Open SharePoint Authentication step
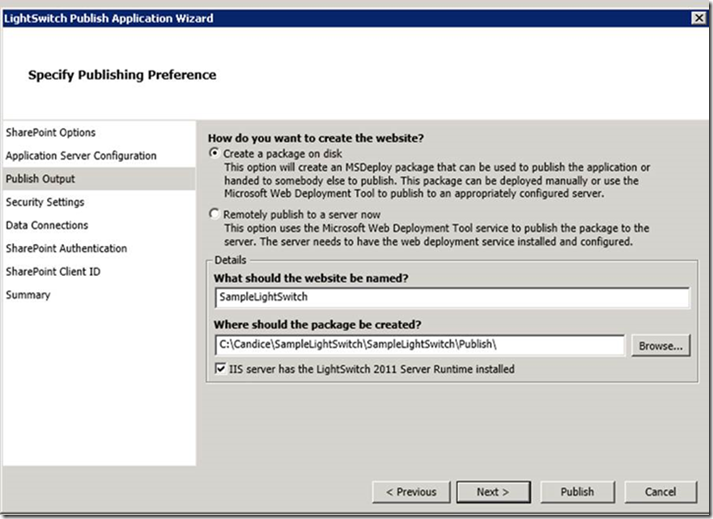 pyautogui.click(x=66, y=248)
